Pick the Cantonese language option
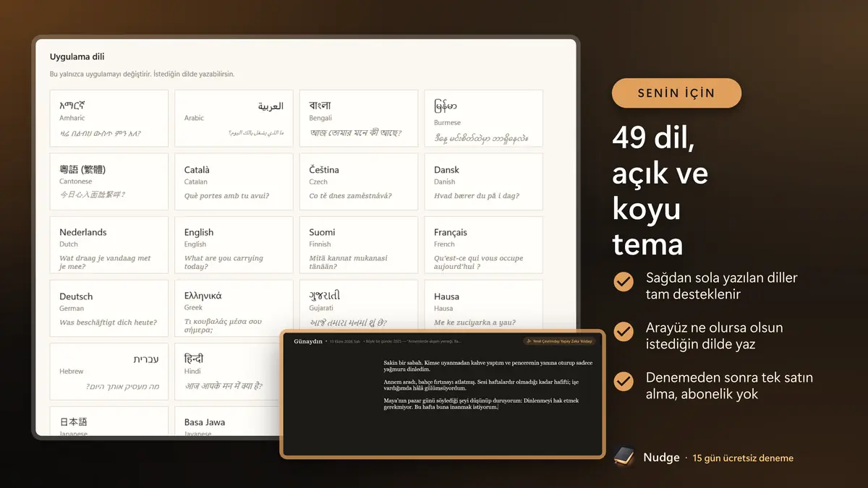Screen dimensions: 868x488 click(109, 181)
